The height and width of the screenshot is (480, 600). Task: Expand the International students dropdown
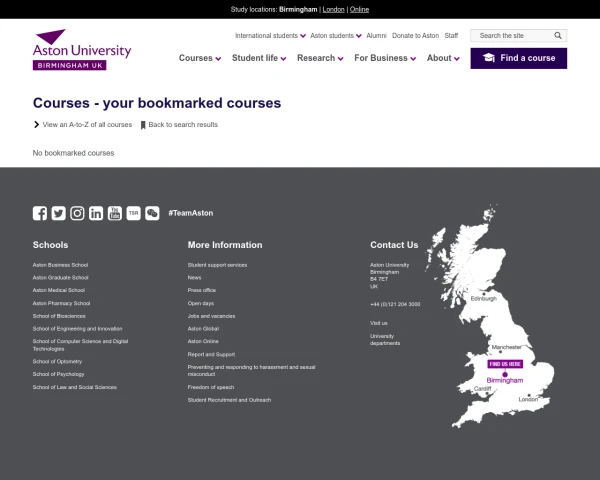tap(270, 36)
